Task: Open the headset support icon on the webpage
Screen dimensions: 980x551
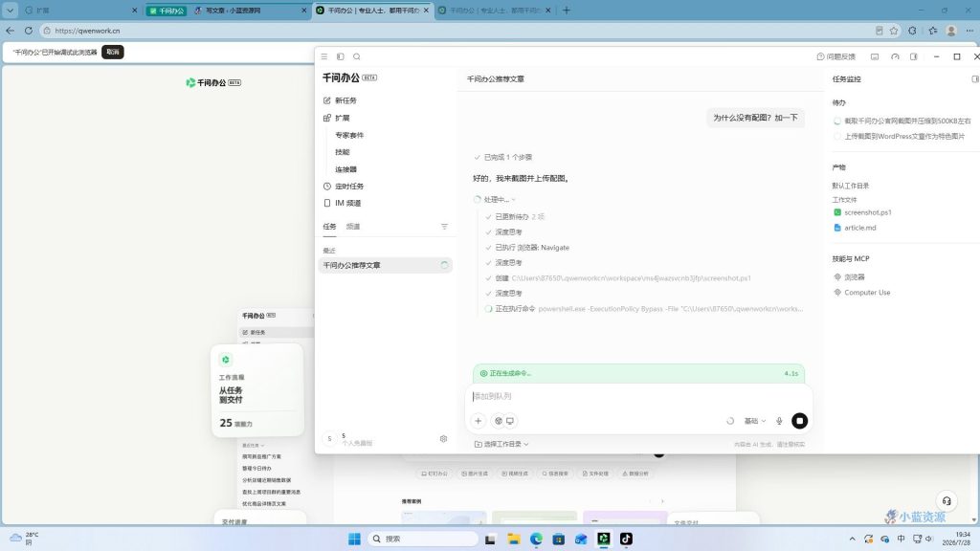Action: [947, 500]
